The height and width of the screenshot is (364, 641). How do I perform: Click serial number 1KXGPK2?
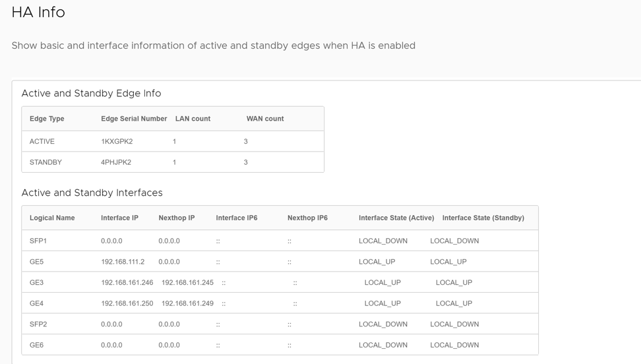click(117, 141)
